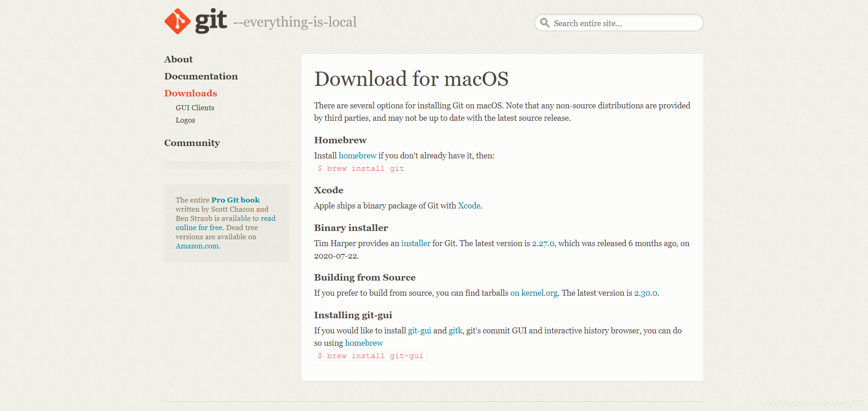Open the read online for free link
This screenshot has width=868, height=411.
pos(225,223)
